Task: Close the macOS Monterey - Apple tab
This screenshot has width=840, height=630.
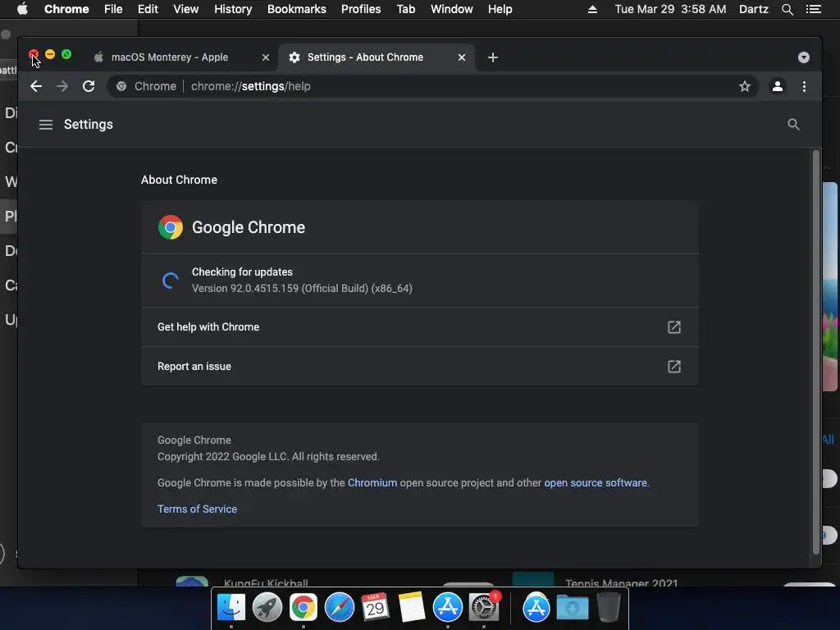Action: coord(266,57)
